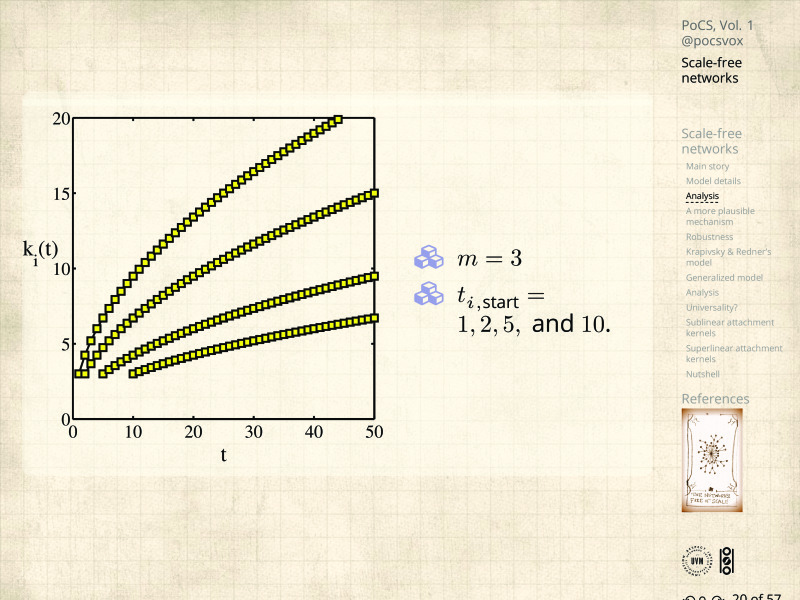Click the 20 of 57 slide counter
The image size is (800, 600).
[x=756, y=597]
